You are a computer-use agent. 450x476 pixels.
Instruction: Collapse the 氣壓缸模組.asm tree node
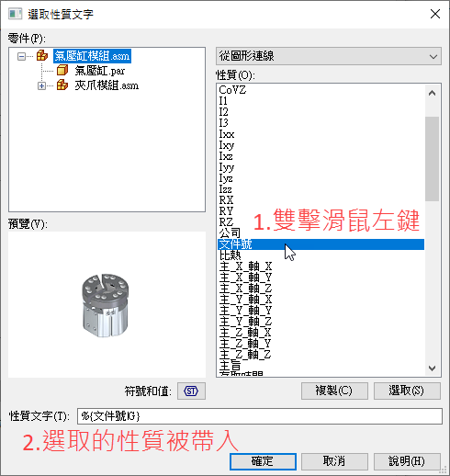coord(21,56)
